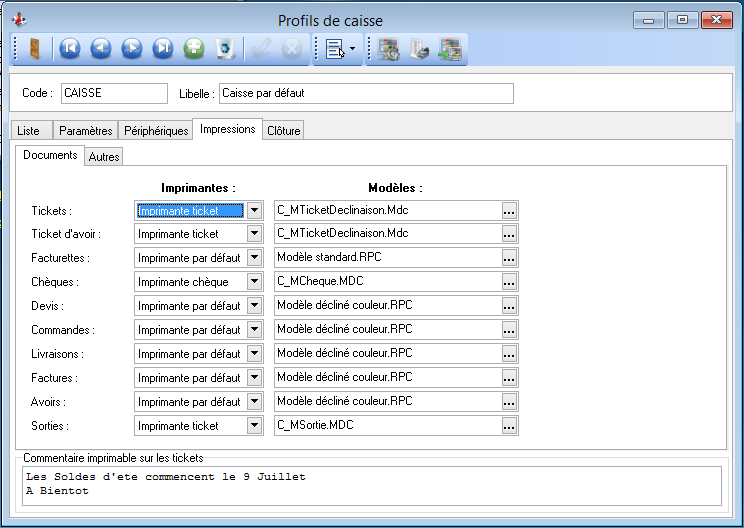Jump to the last record
744x528 pixels.
click(x=162, y=48)
